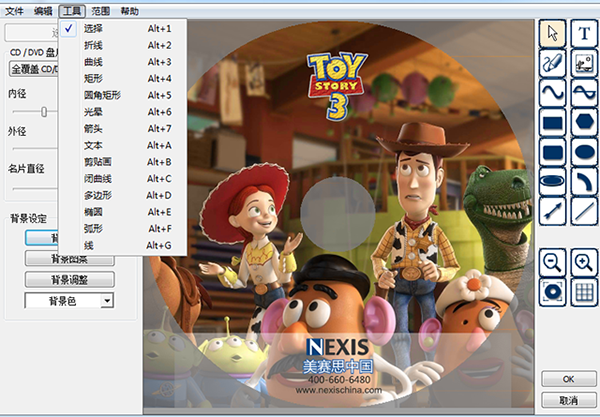Select the arc tool icon
The height and width of the screenshot is (417, 600).
pyautogui.click(x=584, y=181)
